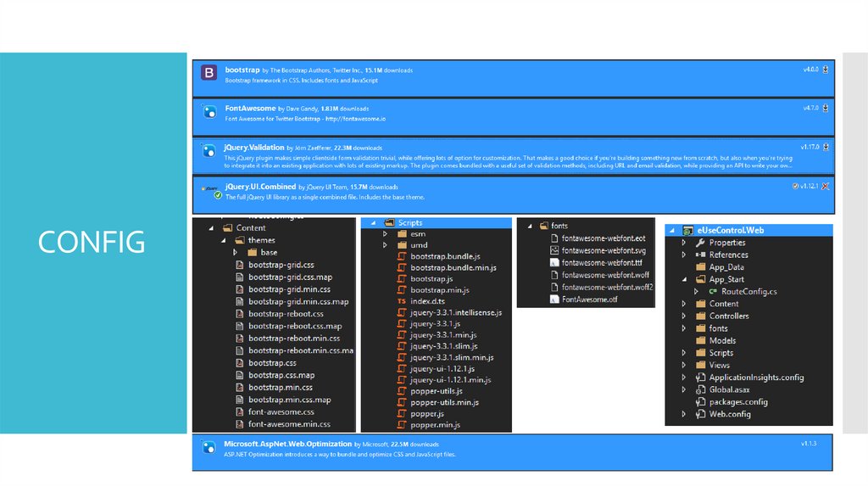
Task: Select the jQuery.Validation package title
Action: pos(254,148)
